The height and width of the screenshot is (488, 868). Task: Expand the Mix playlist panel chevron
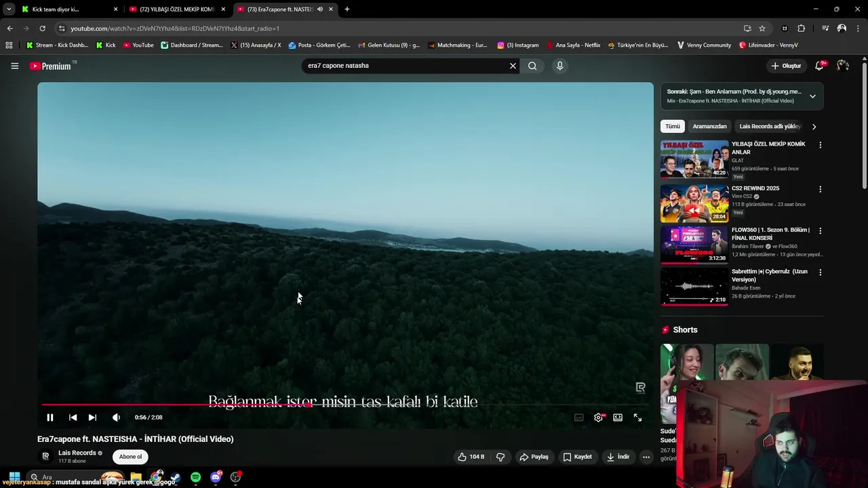(x=812, y=96)
